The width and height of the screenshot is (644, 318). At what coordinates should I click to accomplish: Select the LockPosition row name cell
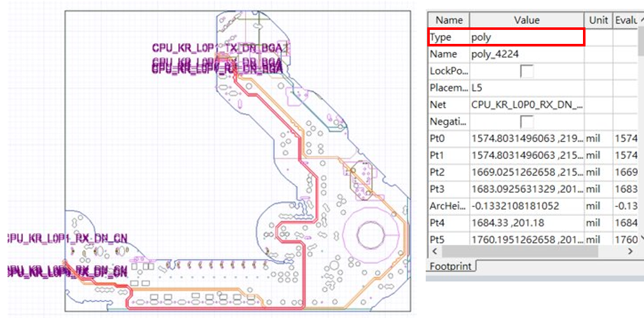(x=449, y=71)
